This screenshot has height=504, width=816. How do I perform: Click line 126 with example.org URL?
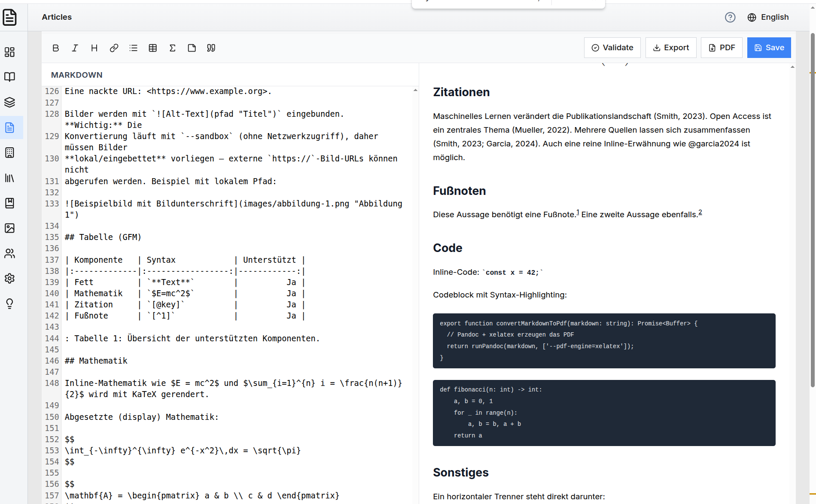click(168, 91)
